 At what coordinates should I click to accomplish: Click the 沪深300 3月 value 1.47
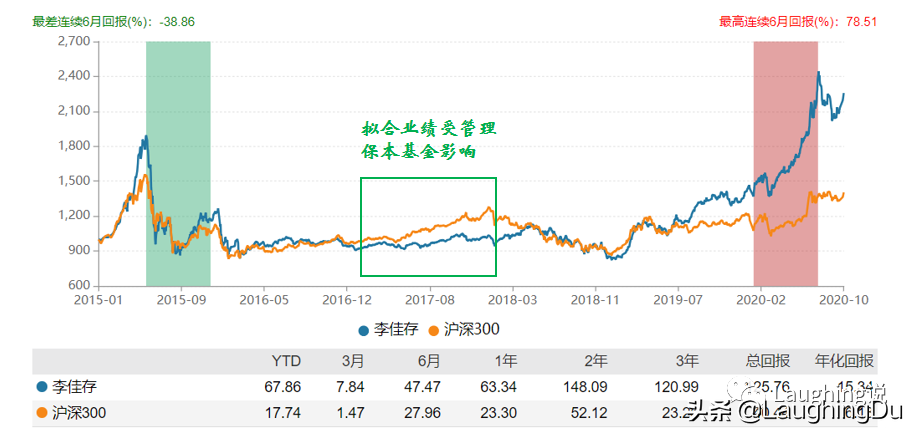[350, 414]
